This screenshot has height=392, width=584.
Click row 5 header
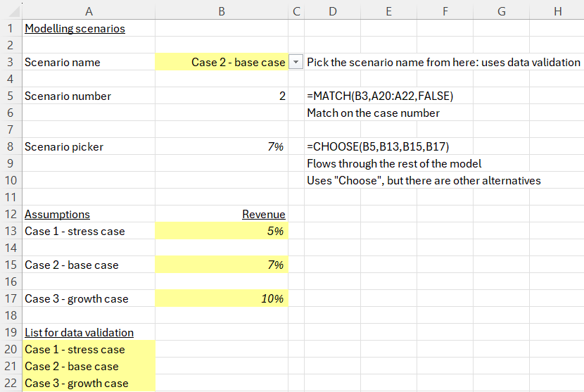[10, 96]
